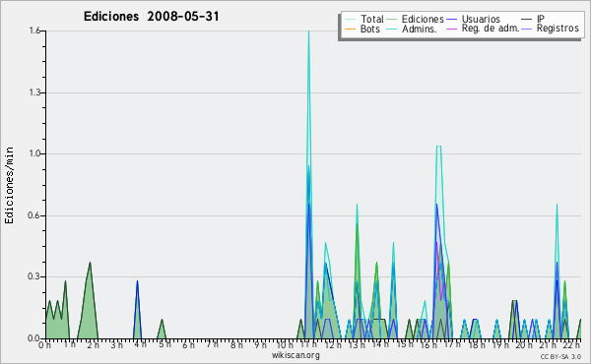Viewport: 591px width, 364px height.
Task: Click the 'Total' legend label
Action: pyautogui.click(x=372, y=19)
